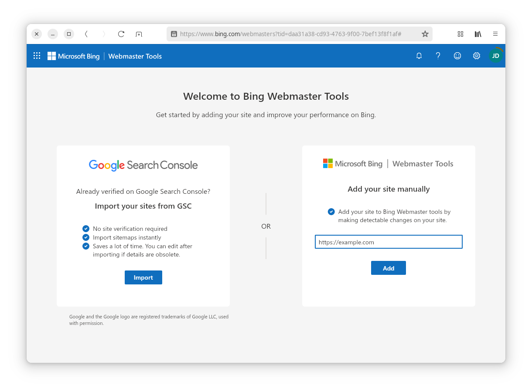Click the checkmark beside Import sitemaps instantly
Screen dimensions: 532x392
pyautogui.click(x=86, y=237)
